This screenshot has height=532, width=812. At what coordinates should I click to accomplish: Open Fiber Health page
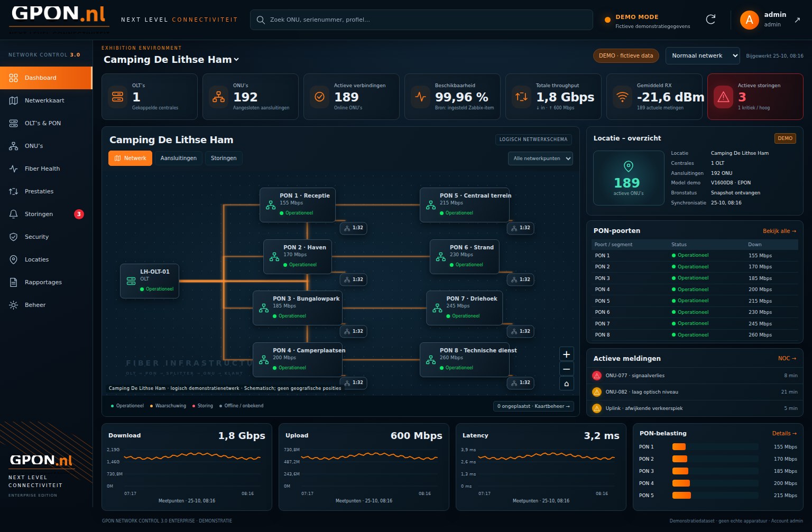[46, 169]
